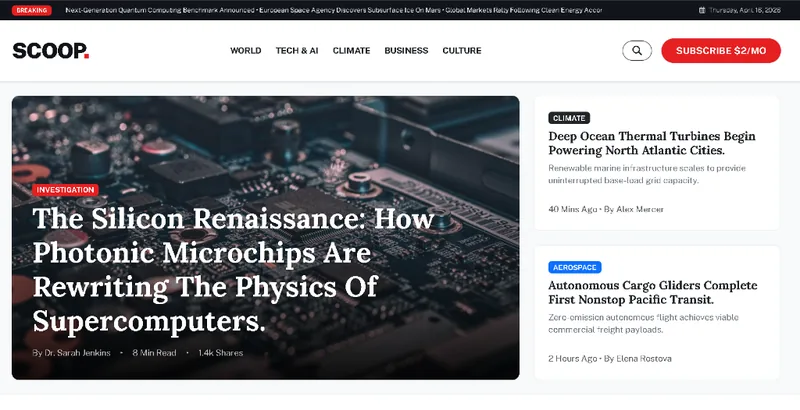Navigate to CLIMATE menu item
Screen dimensions: 800x410
352,50
